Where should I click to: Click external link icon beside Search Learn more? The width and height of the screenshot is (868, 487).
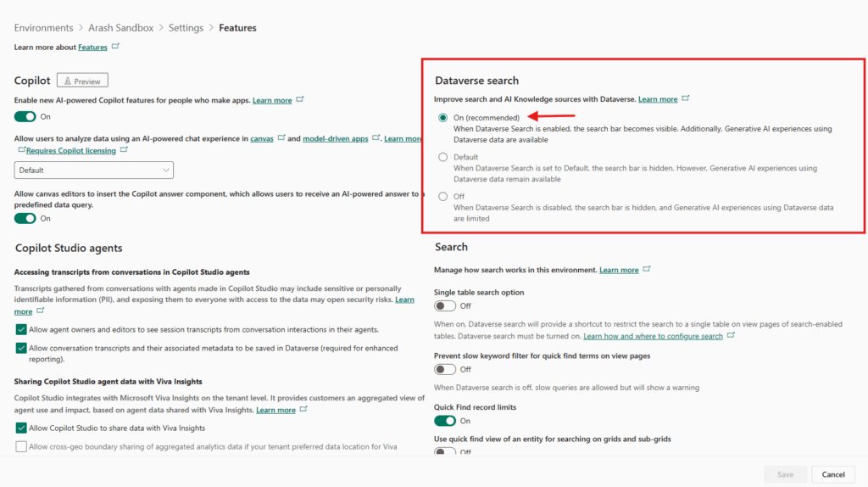click(x=648, y=270)
